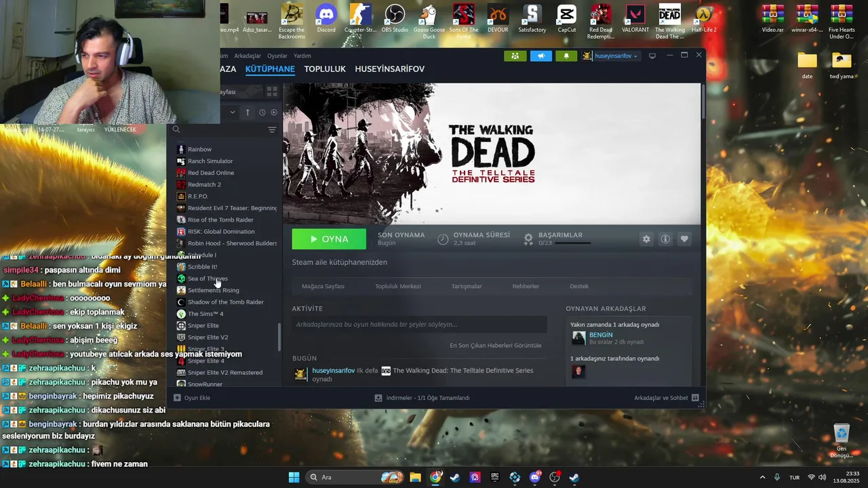Screen dimensions: 868x488
Task: Select the Sons Of The Forest desktop icon
Action: click(464, 21)
